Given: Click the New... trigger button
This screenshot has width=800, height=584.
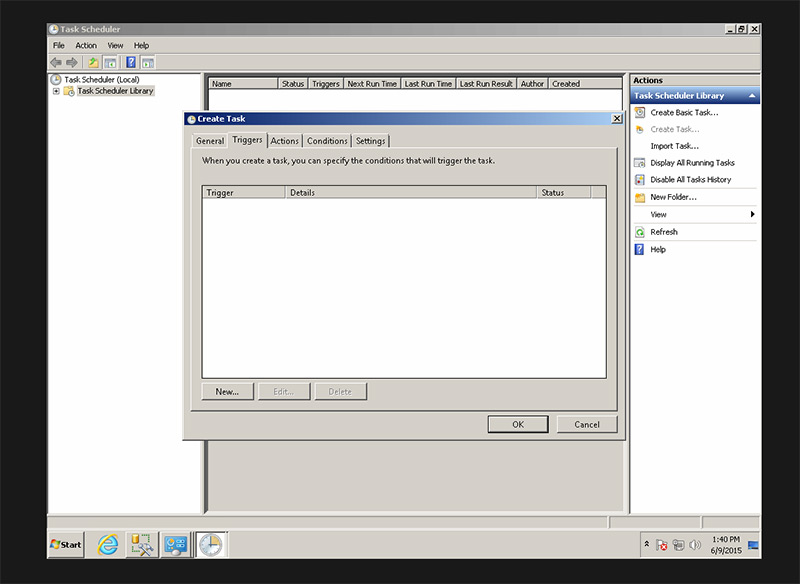Looking at the screenshot, I should tap(227, 392).
